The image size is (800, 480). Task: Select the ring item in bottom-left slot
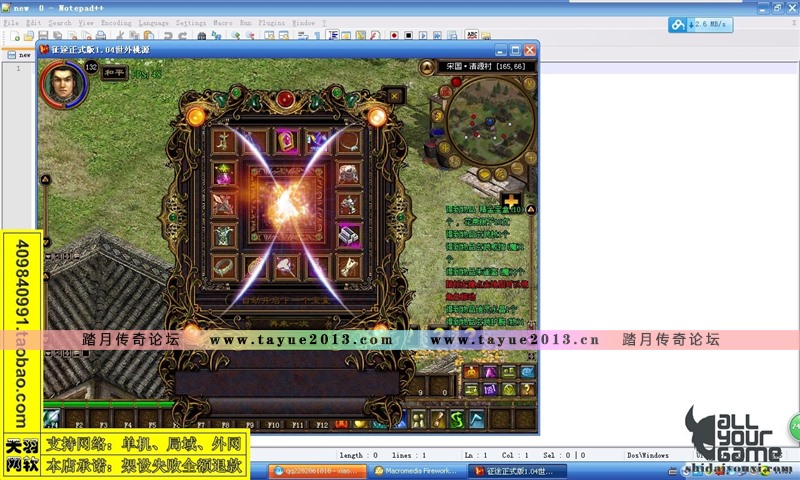tap(223, 266)
